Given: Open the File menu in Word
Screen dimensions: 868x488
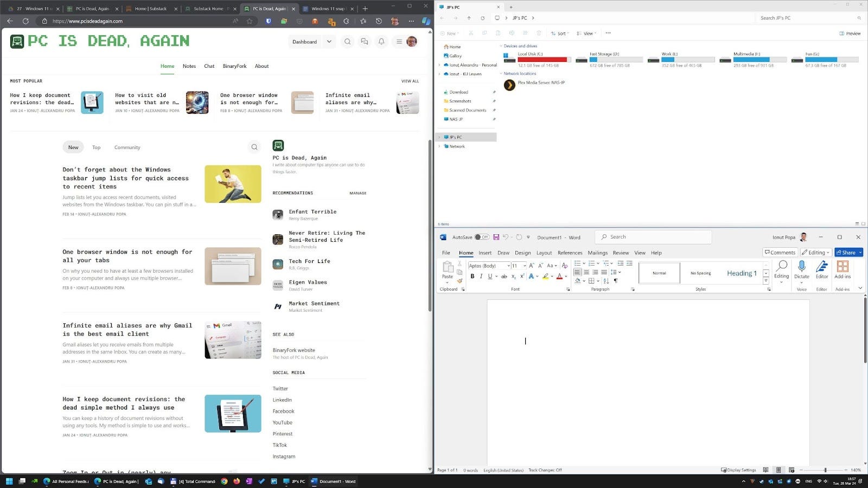Looking at the screenshot, I should coord(446,253).
